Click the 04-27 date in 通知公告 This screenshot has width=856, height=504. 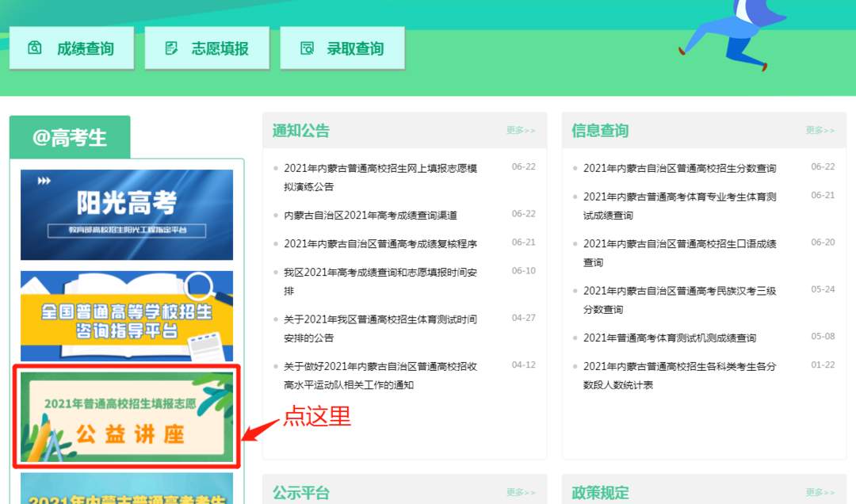[x=524, y=318]
